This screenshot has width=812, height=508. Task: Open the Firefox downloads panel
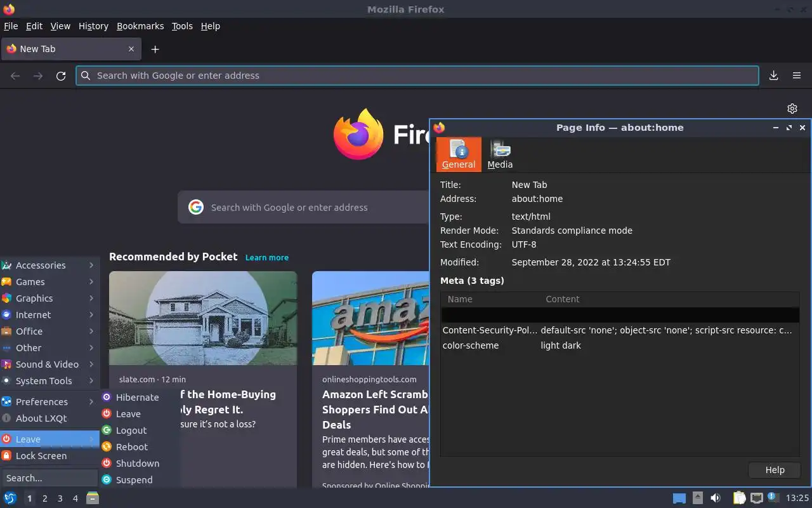[x=774, y=76]
